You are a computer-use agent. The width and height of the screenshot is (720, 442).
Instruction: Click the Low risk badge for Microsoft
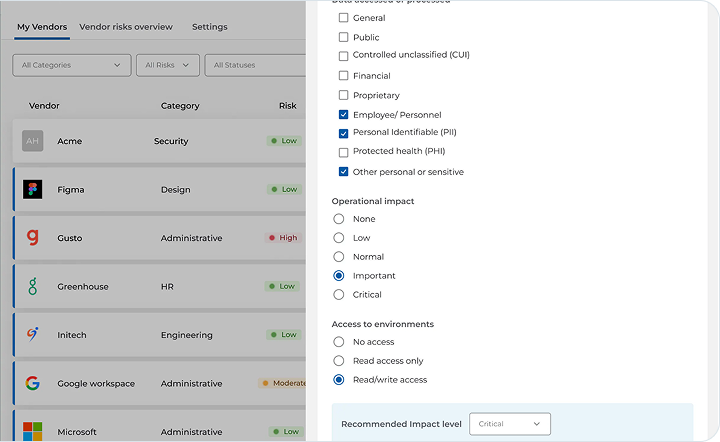tap(286, 431)
